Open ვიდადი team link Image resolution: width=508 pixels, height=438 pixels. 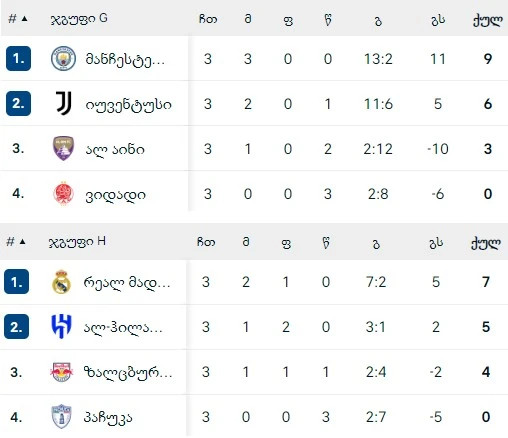115,194
